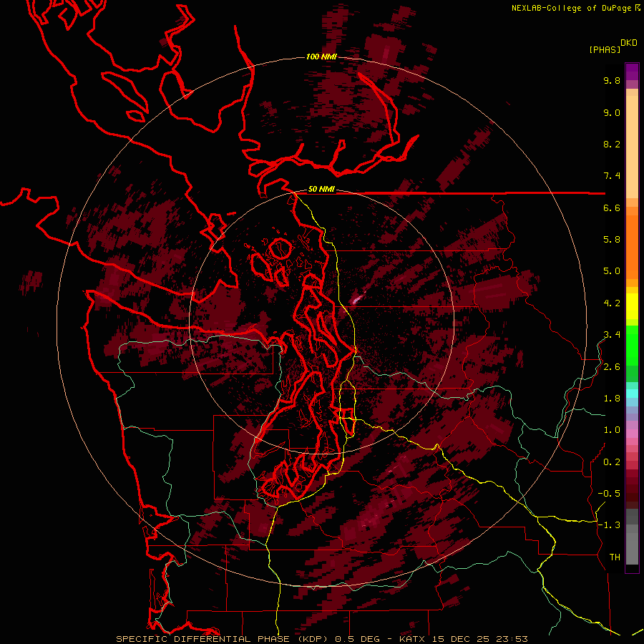Viewport: 644px width, 644px height.
Task: Click the 'KATX' radar site identifier
Action: tap(413, 639)
